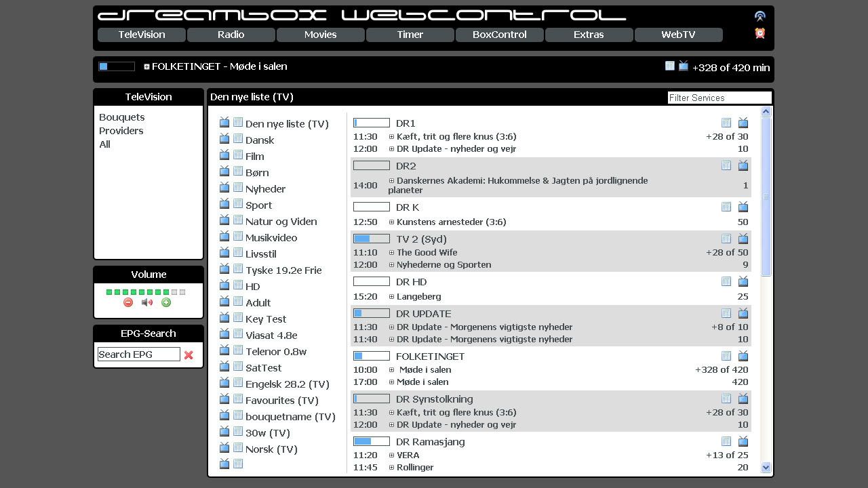Open EPG icon beside +328 of 420 min

(x=670, y=66)
